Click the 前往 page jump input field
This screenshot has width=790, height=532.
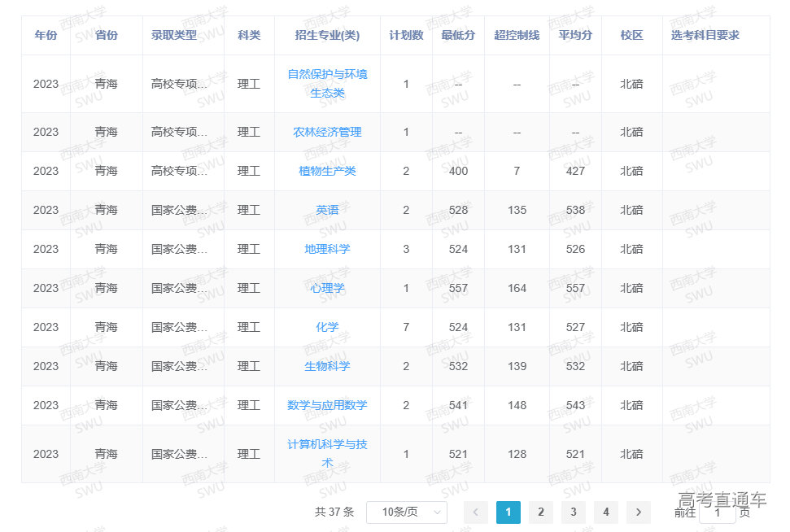tap(718, 513)
